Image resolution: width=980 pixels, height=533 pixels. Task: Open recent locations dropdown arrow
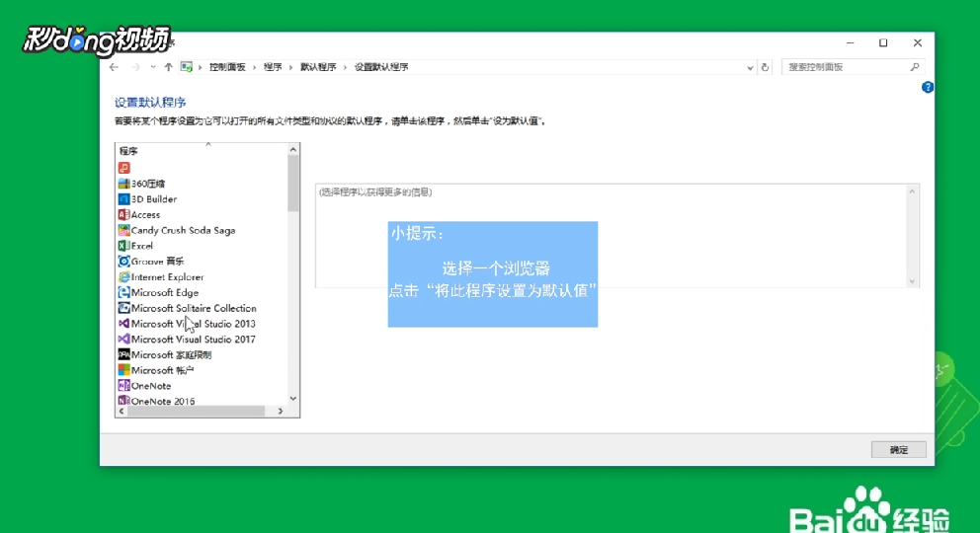tap(152, 67)
